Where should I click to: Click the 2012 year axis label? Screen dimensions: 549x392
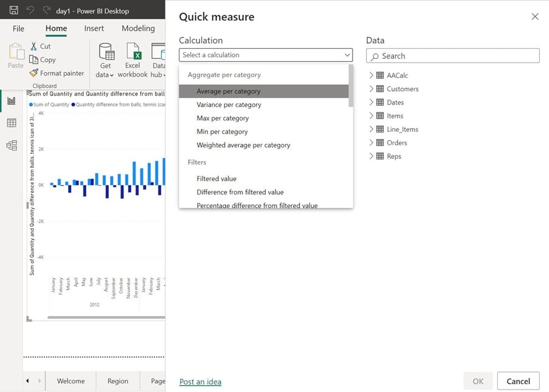[94, 304]
